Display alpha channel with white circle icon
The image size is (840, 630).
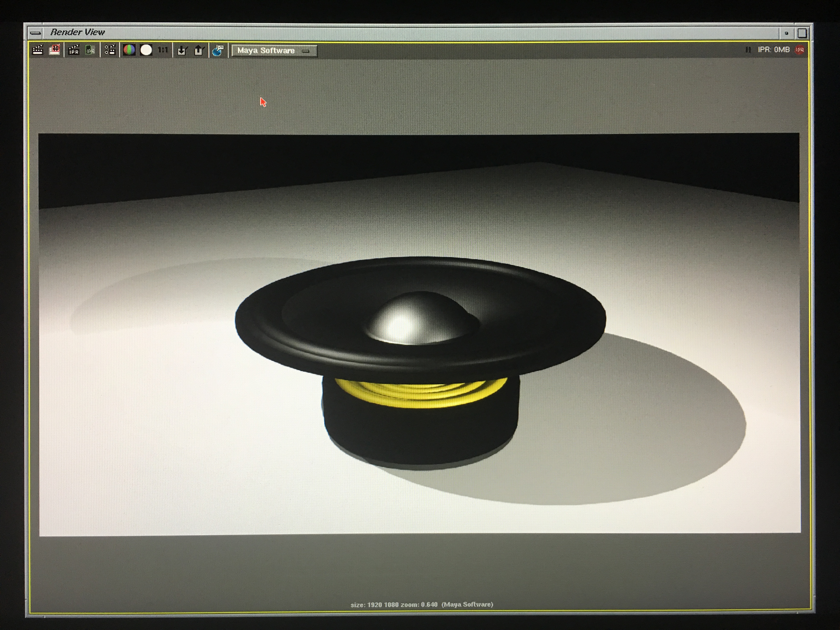146,50
